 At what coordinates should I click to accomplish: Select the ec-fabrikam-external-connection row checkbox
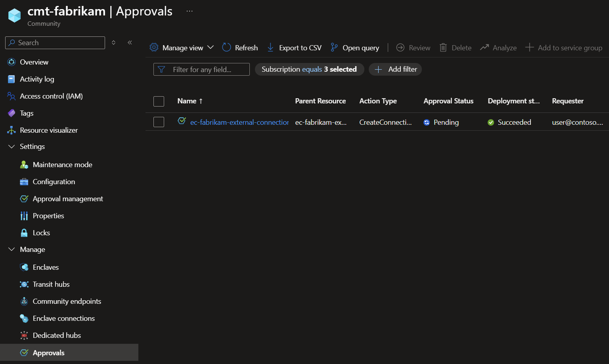tap(159, 122)
